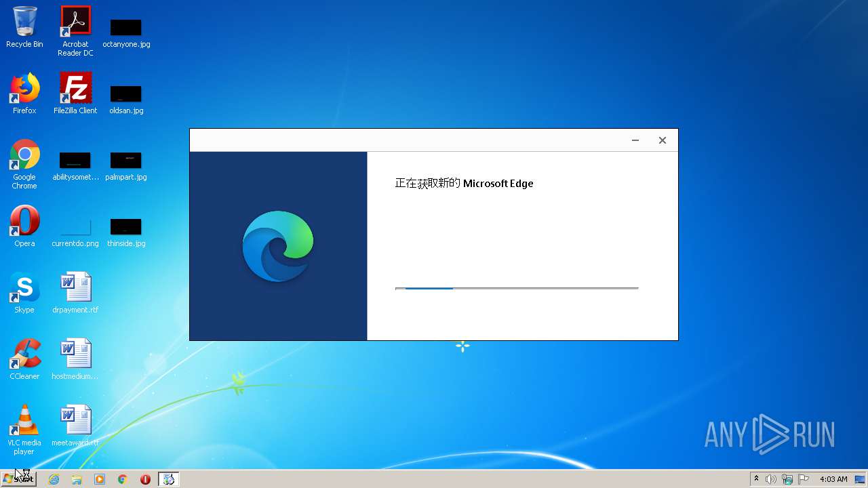Launch Acrobat Reader DC shortcut
Viewport: 868px width, 488px height.
coord(75,31)
